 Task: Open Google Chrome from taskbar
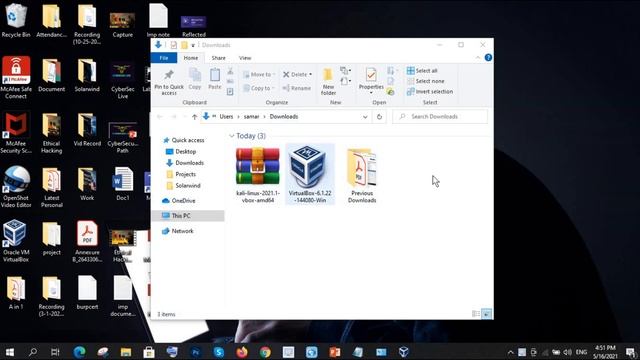pyautogui.click(x=265, y=352)
